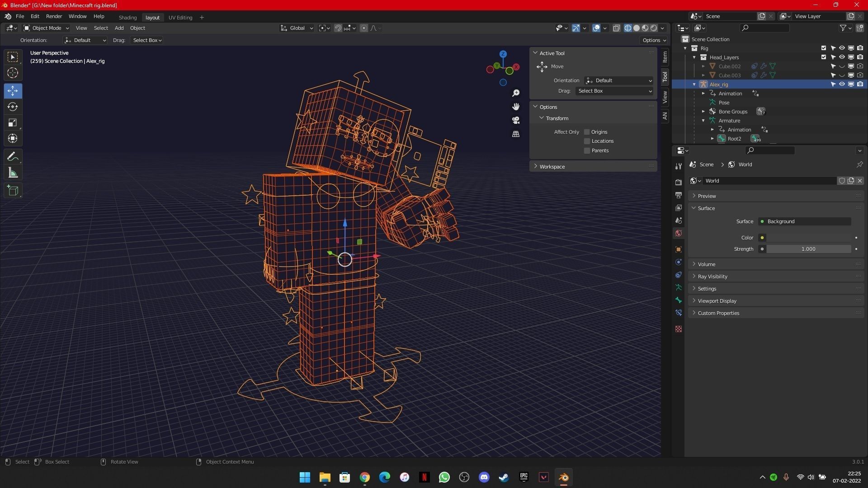
Task: Open Object properties tab icon
Action: point(678,249)
